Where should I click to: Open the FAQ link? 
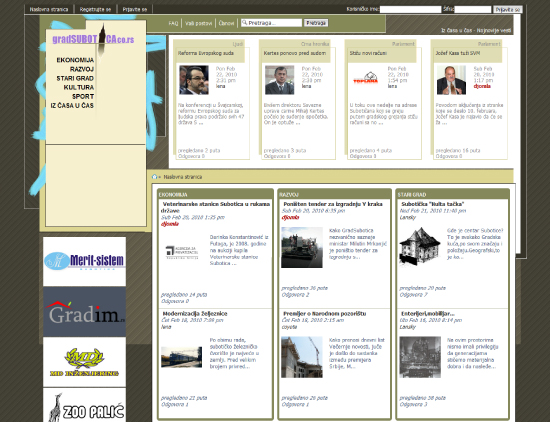coord(173,23)
